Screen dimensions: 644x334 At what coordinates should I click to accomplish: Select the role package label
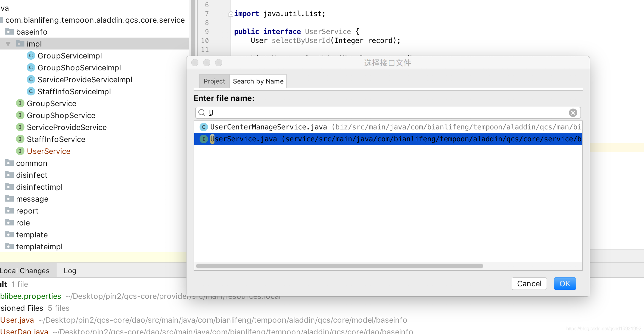coord(23,223)
